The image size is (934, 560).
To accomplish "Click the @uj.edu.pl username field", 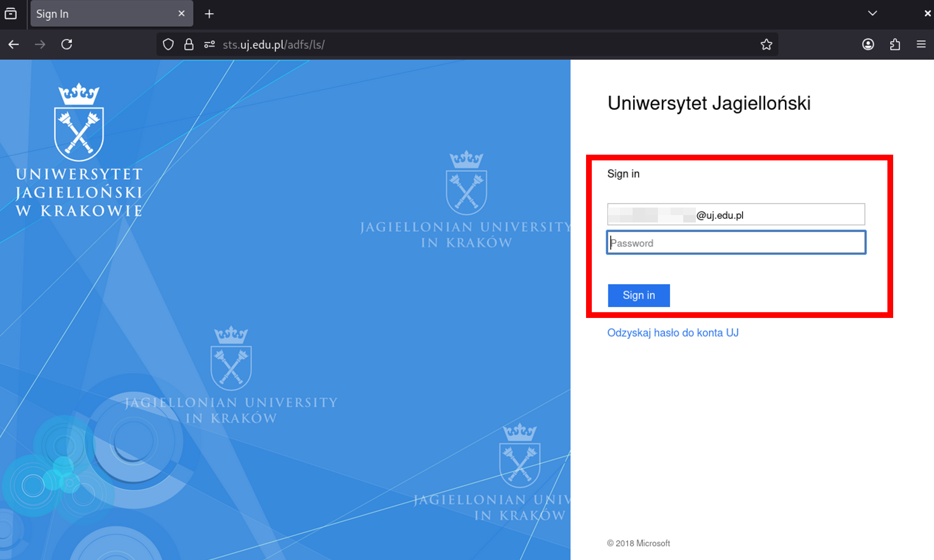I will pyautogui.click(x=736, y=214).
